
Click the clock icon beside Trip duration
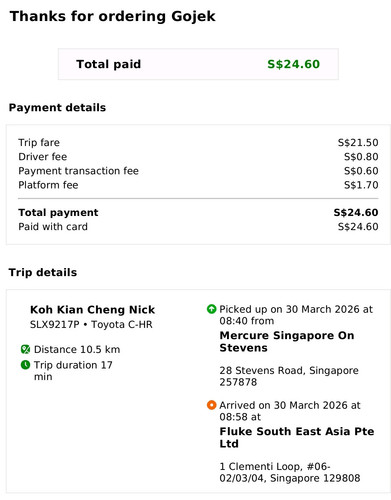coord(25,365)
